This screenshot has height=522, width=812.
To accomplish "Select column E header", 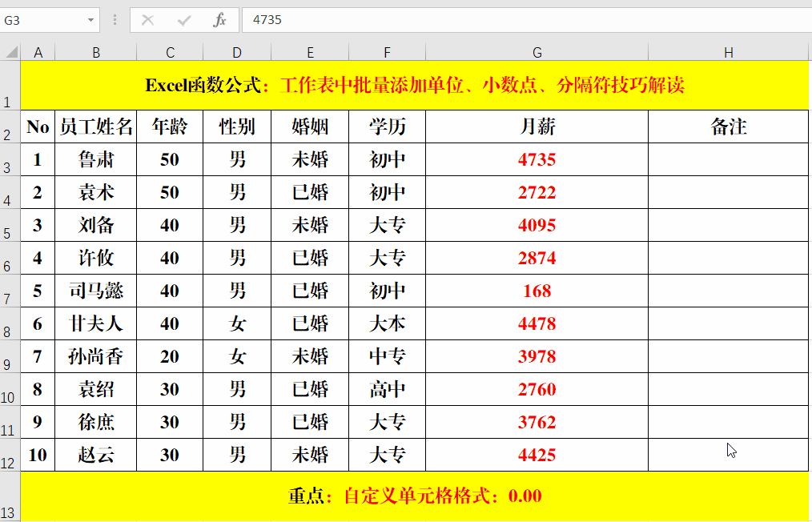I will (x=310, y=52).
